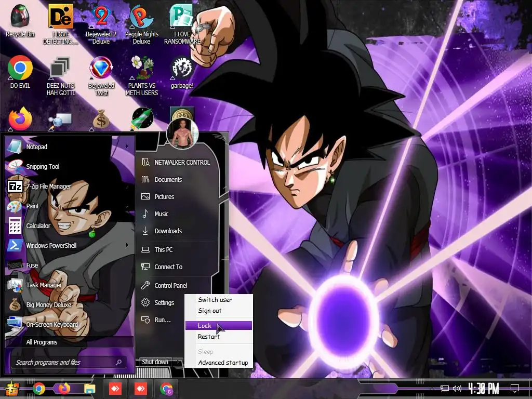Viewport: 532px width, 399px height.
Task: Open the notification center icon
Action: [x=515, y=388]
